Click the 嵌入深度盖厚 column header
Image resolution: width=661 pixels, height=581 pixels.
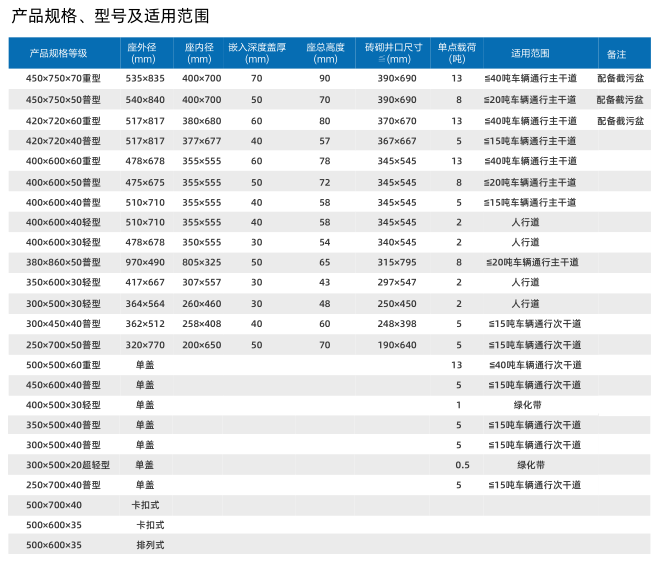pyautogui.click(x=257, y=53)
